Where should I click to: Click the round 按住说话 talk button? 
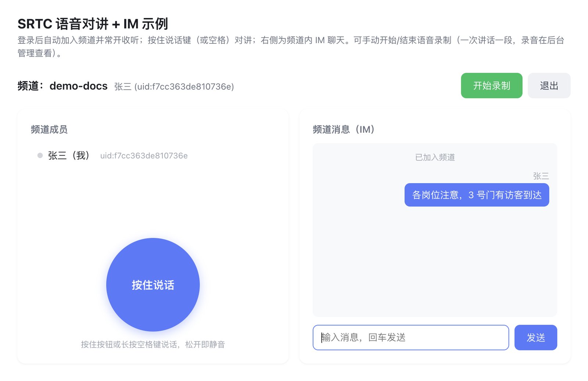(x=153, y=285)
